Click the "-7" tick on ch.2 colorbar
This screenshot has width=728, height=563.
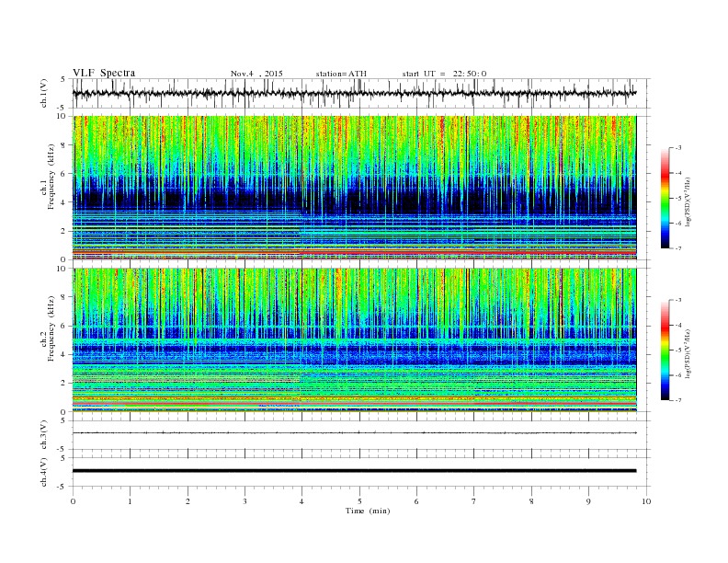tap(678, 400)
